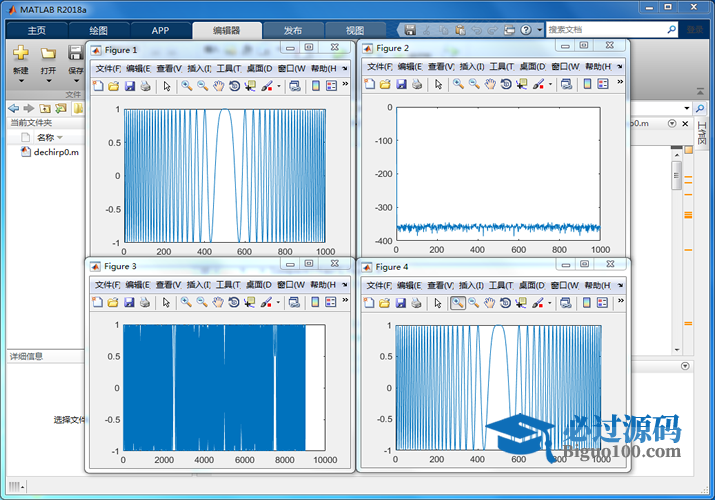Toggle Edit Plot arrow in Figure 1

167,86
